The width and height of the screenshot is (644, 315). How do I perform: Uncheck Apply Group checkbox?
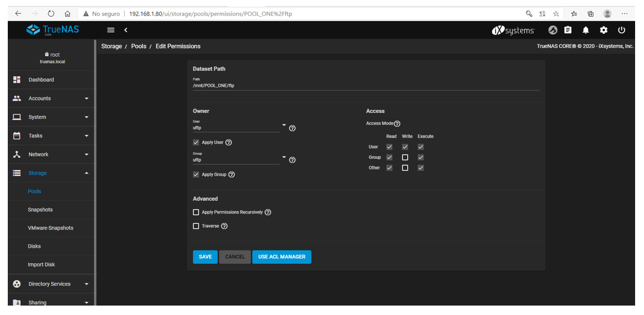click(x=196, y=174)
